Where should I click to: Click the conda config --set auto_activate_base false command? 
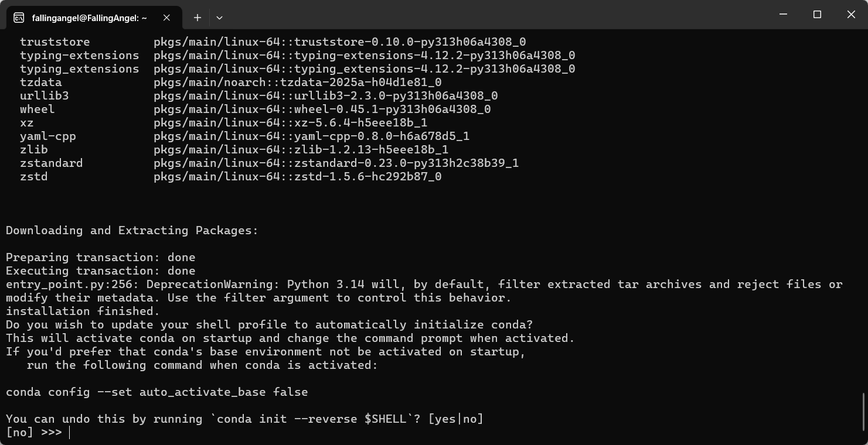157,392
